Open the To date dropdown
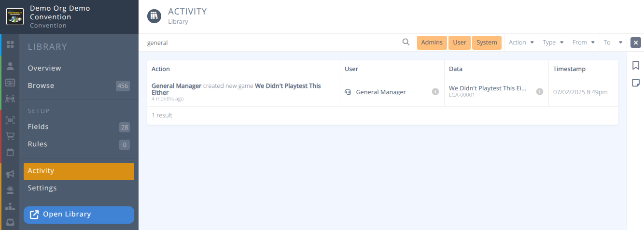This screenshot has height=230, width=644. (613, 43)
